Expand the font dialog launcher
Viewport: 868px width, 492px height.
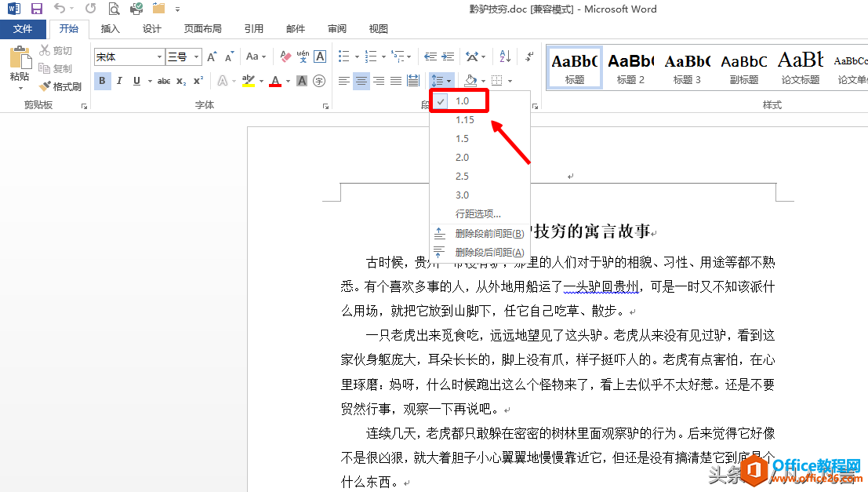point(325,106)
